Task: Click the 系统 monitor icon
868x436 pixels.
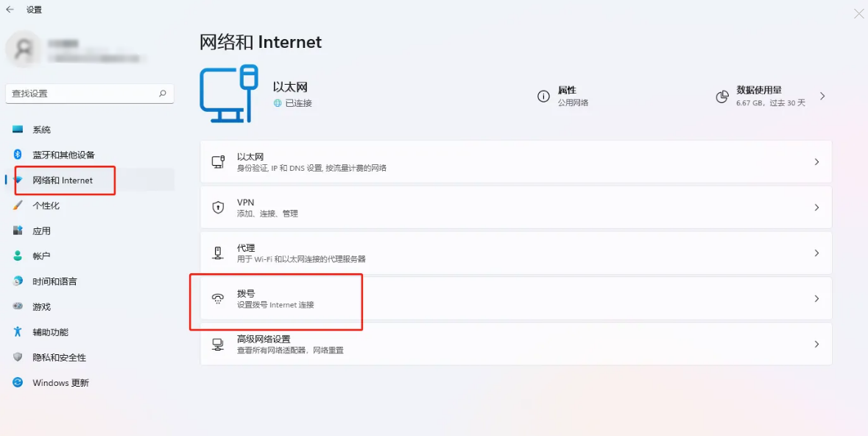Action: pyautogui.click(x=18, y=130)
